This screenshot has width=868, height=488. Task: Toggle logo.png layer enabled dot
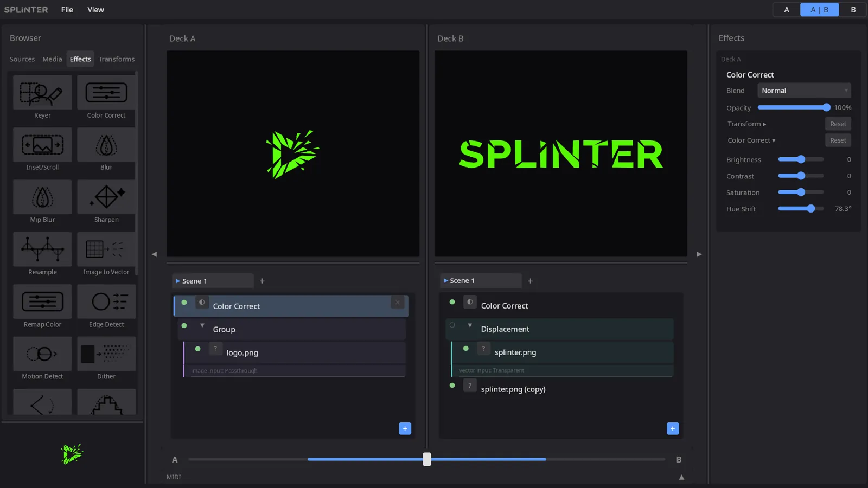coord(197,349)
